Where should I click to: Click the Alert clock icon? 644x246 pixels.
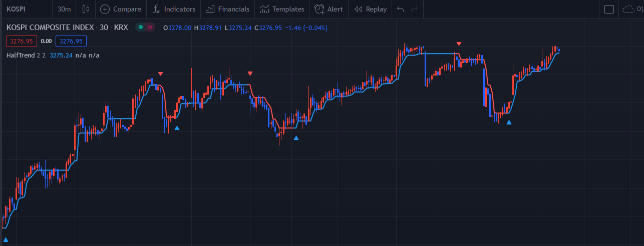(319, 9)
